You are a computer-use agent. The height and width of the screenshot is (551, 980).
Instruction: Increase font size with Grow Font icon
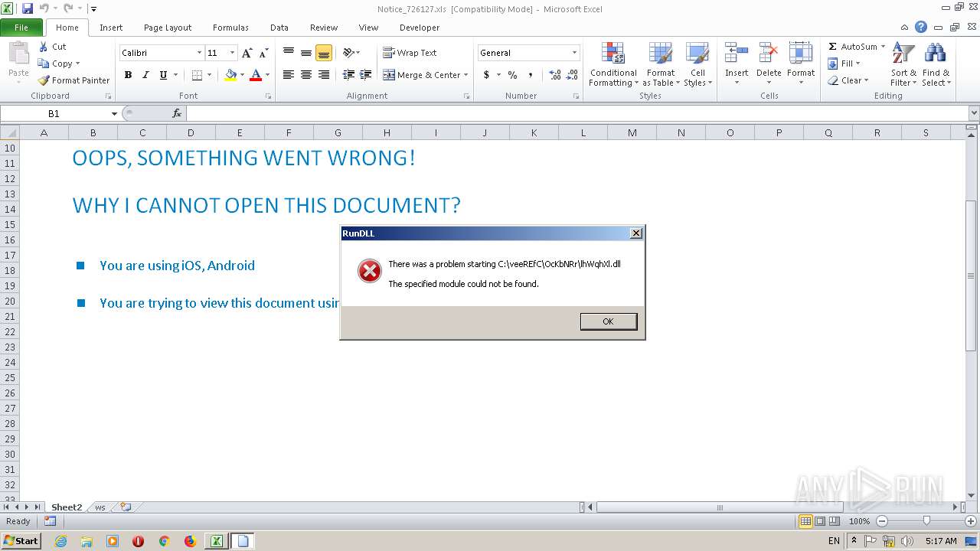pos(247,53)
